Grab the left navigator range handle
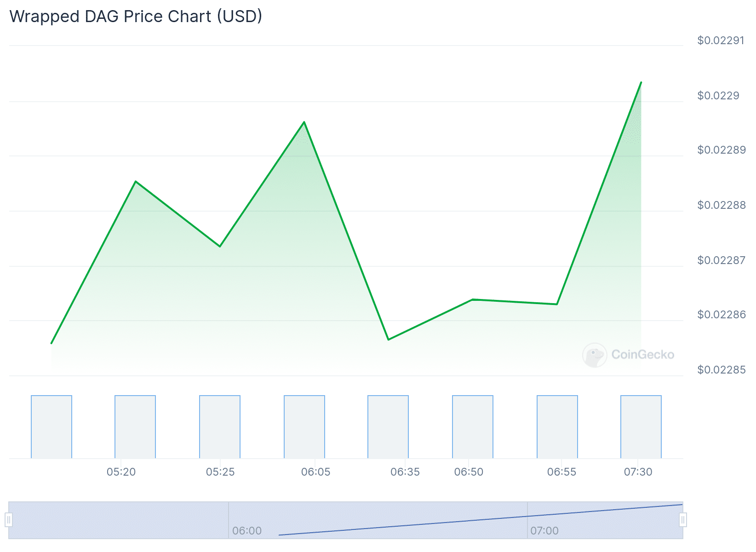This screenshot has height=552, width=756. pos(9,520)
